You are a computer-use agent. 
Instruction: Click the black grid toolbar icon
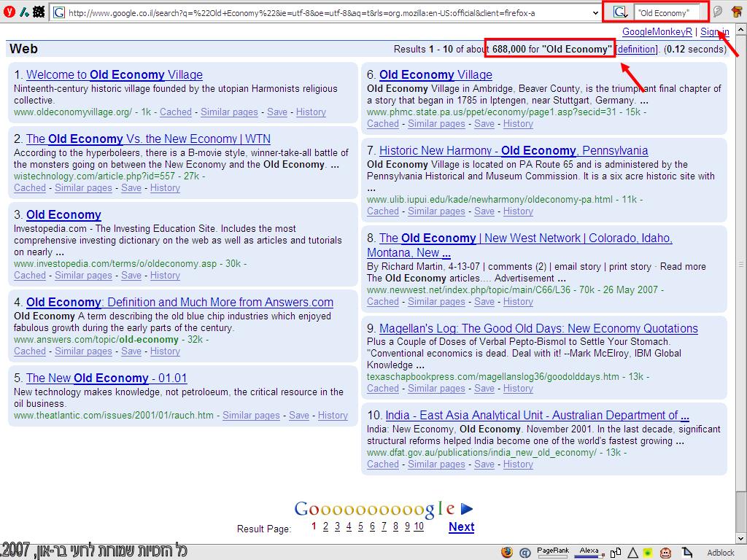[39, 12]
